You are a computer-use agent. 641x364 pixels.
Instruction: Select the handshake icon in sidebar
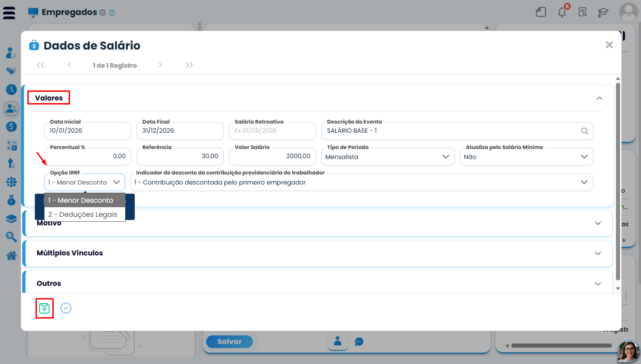click(x=11, y=71)
